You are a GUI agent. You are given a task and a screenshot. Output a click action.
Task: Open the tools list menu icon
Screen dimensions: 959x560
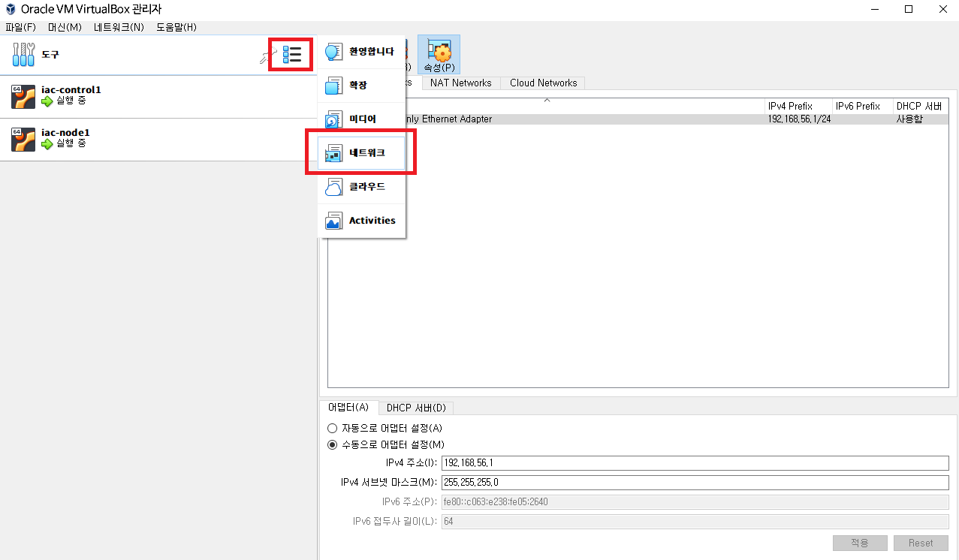(x=291, y=54)
